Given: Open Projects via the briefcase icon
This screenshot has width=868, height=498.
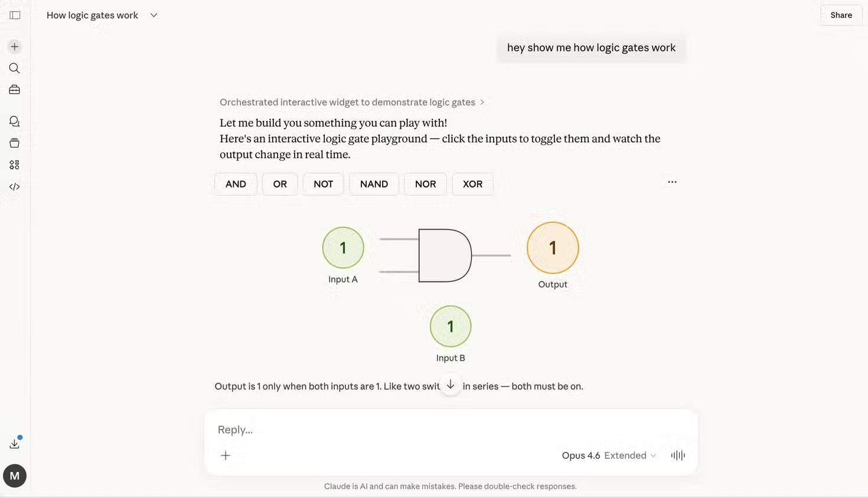Looking at the screenshot, I should click(x=14, y=89).
